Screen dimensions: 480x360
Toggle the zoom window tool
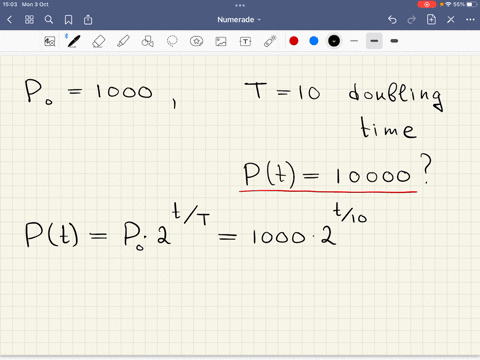pos(50,41)
